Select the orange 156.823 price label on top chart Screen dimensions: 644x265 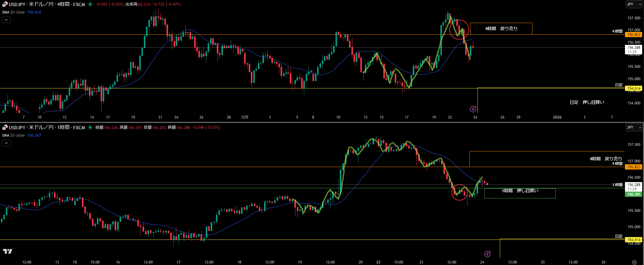[x=633, y=35]
